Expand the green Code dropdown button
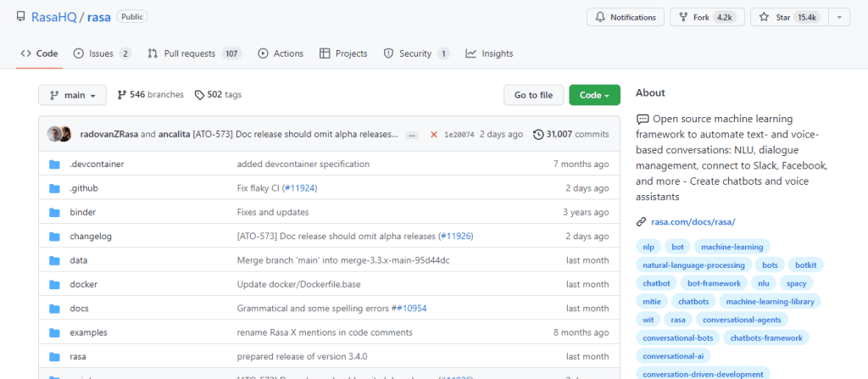 (x=594, y=95)
